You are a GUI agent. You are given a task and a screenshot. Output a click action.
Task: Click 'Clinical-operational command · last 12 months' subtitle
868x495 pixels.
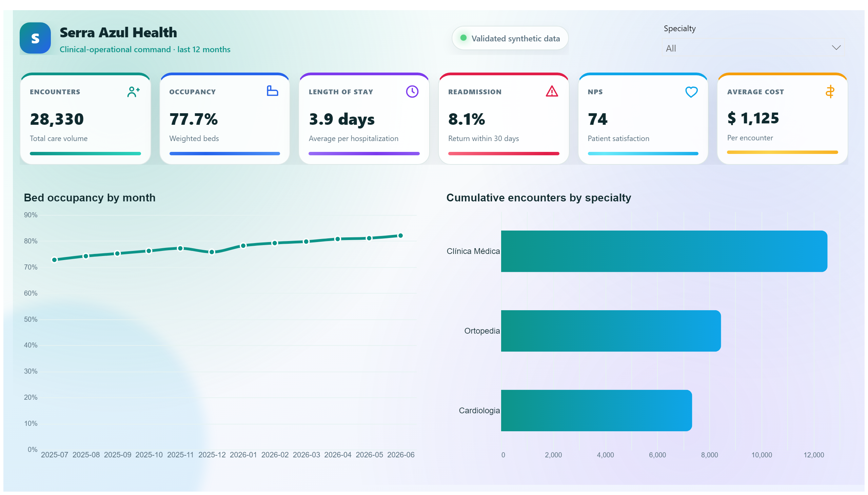(x=145, y=49)
